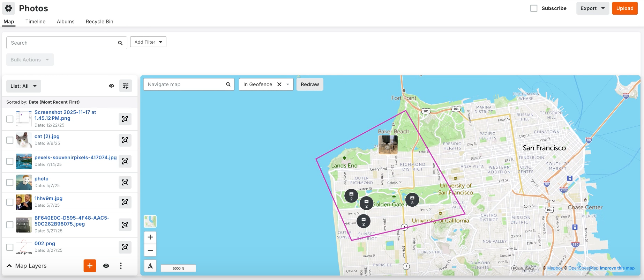Open the Recycle Bin tab

[99, 22]
